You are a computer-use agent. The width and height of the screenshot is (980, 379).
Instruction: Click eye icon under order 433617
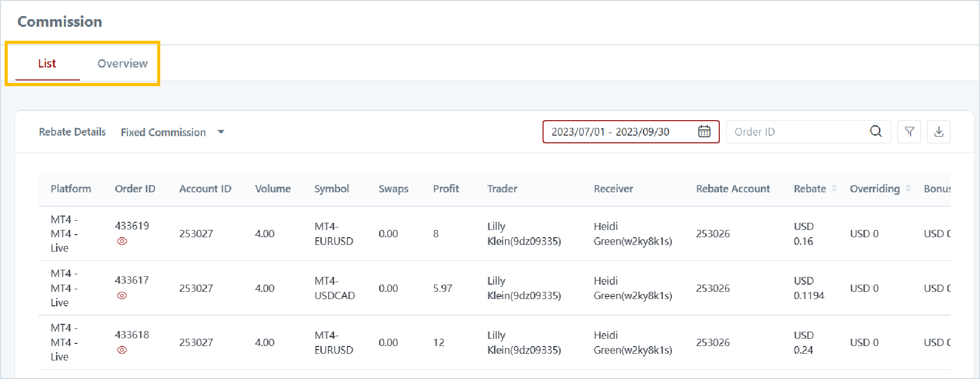point(122,296)
